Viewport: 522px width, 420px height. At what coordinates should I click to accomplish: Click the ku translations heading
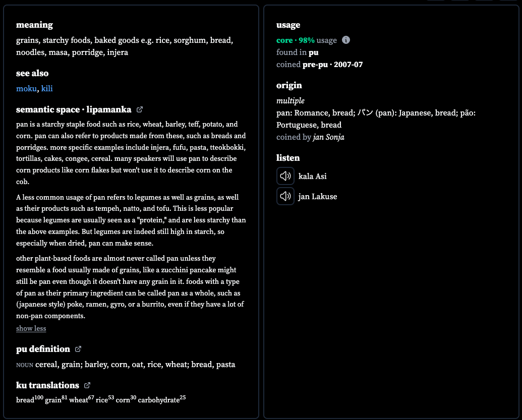[47, 385]
